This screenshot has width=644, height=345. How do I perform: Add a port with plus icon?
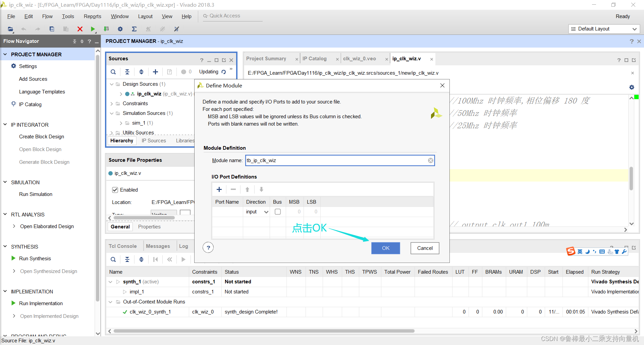pos(219,190)
